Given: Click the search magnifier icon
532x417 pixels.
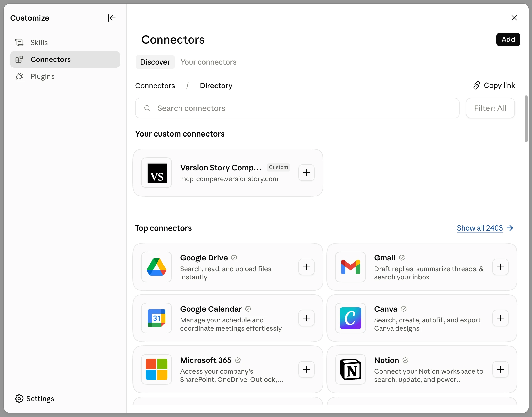Looking at the screenshot, I should pos(147,108).
